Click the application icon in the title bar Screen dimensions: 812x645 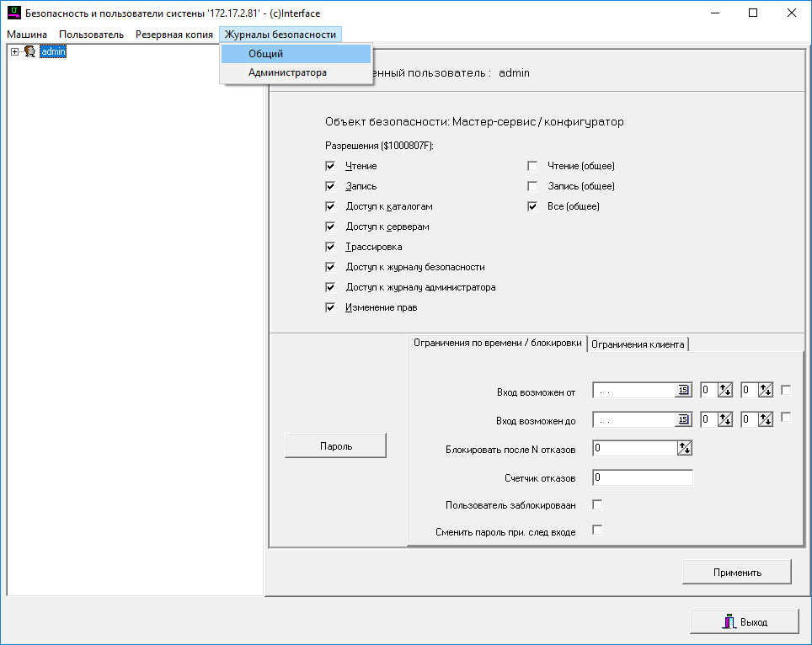13,13
